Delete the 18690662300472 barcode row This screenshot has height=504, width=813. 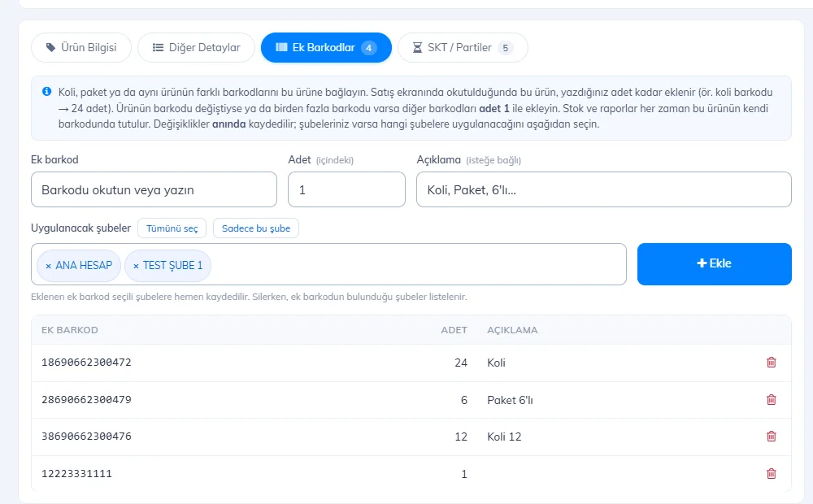click(771, 363)
